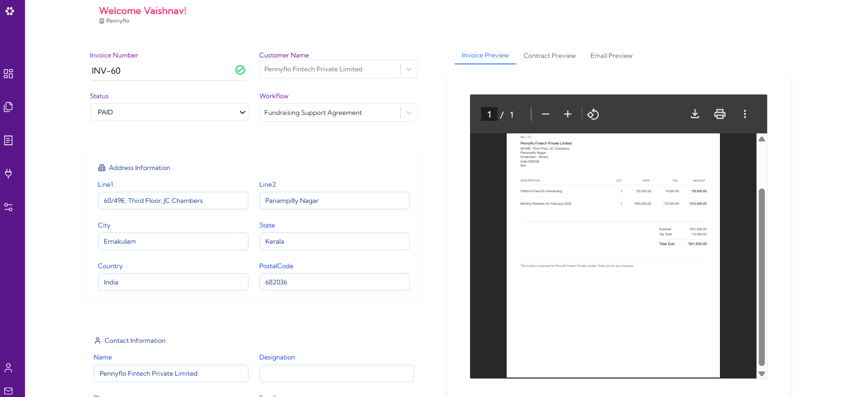Open the mail envelope icon in sidebar
The height and width of the screenshot is (397, 868).
[8, 391]
